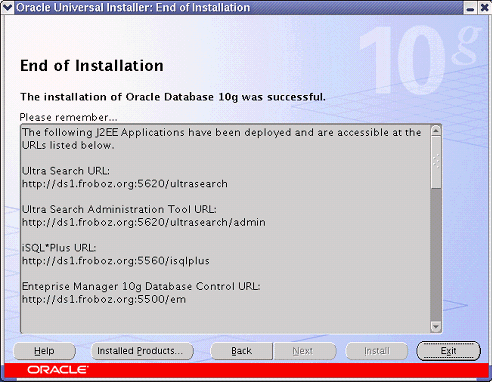Click the isqlplus URL line
Image resolution: width=492 pixels, height=382 pixels.
(116, 261)
